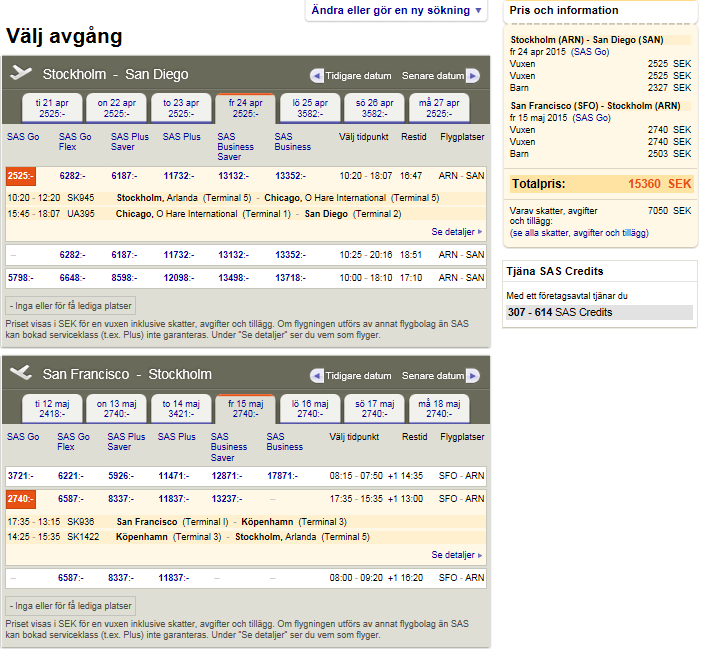Click 10:00 - 18:10 outbound departure time
Image resolution: width=713 pixels, height=657 pixels.
pos(366,278)
